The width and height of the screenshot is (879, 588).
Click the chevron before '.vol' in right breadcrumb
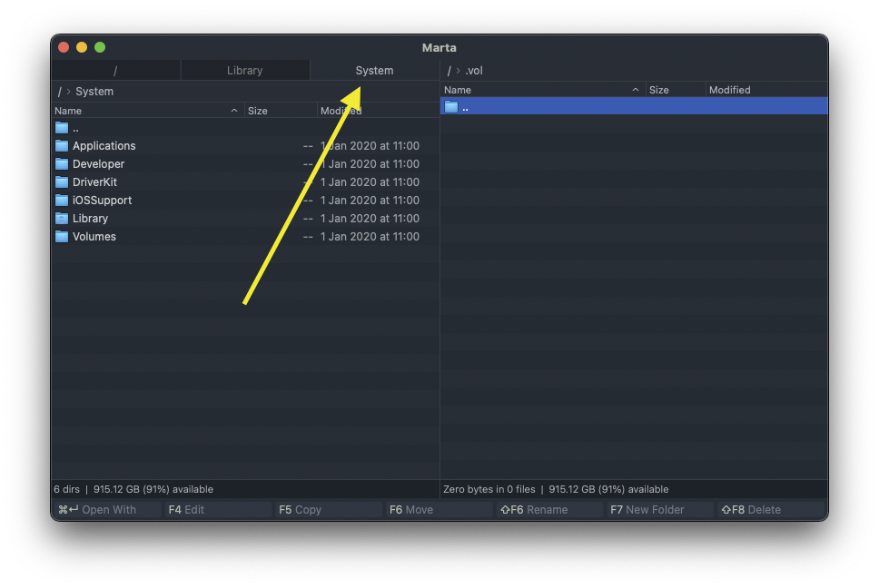coord(458,70)
